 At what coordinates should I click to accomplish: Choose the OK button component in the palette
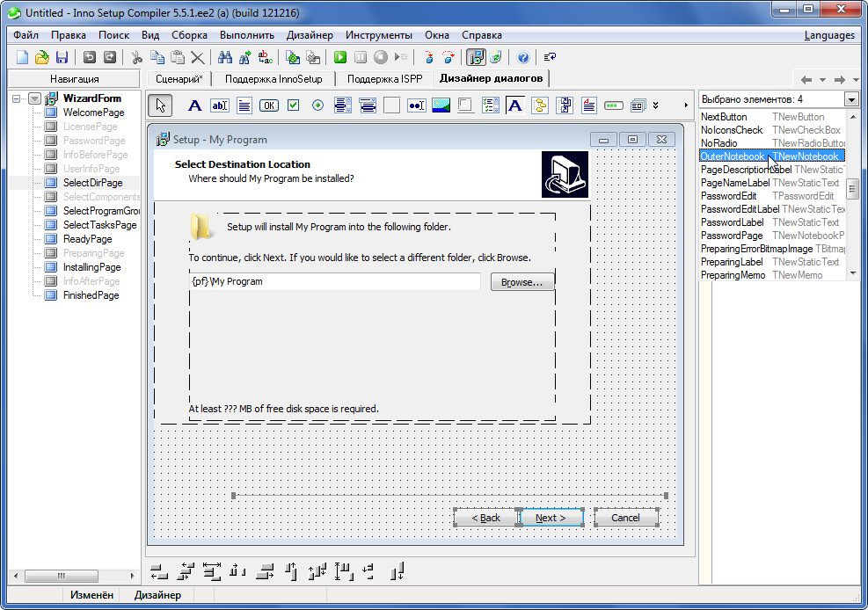(x=269, y=105)
